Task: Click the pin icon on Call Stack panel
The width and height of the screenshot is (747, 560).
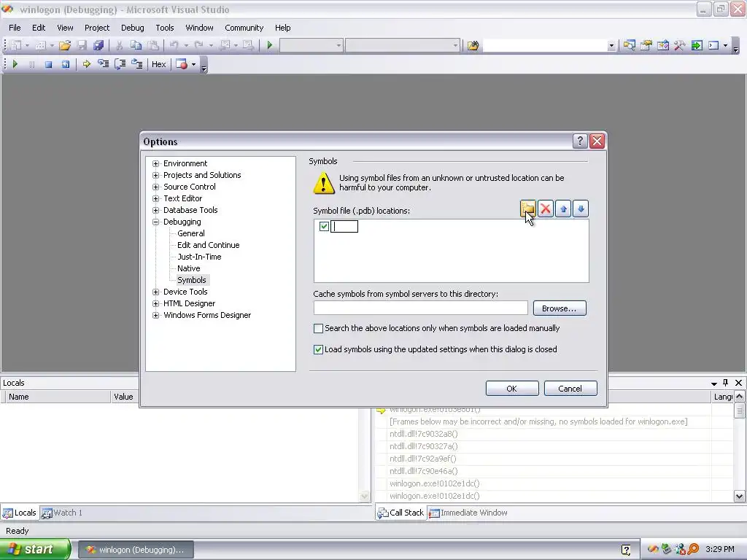Action: 726,382
